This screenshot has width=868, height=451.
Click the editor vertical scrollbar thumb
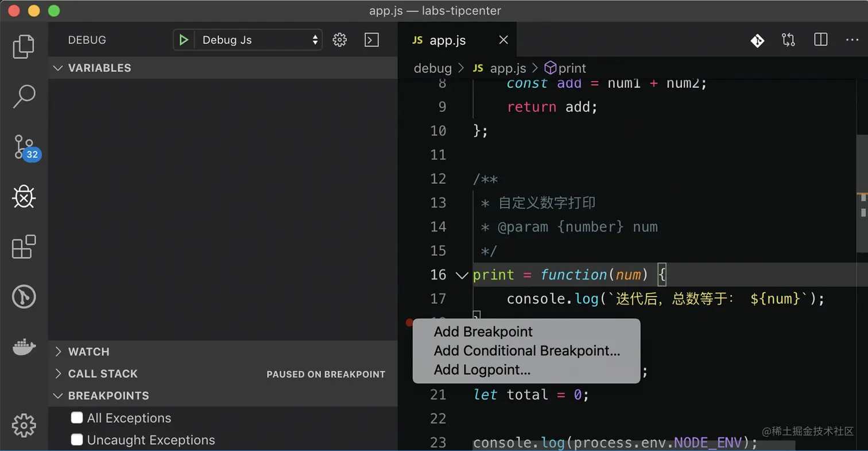tap(862, 193)
